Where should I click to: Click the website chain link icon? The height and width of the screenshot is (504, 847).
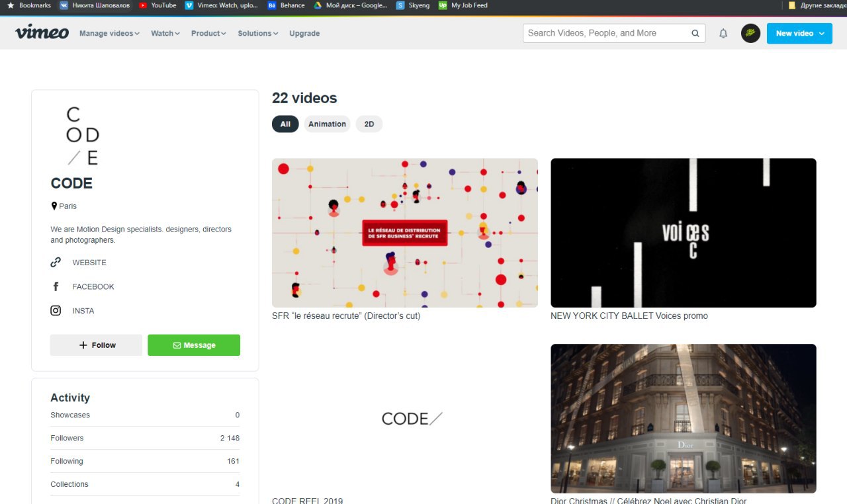(56, 263)
